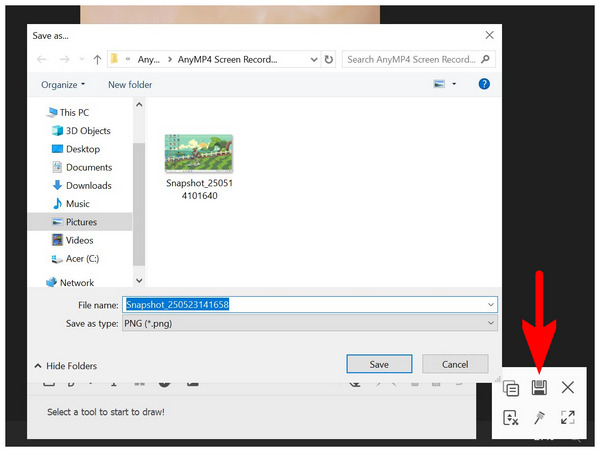Screen dimensions: 600x452
Task: Open the Organize menu
Action: (63, 85)
